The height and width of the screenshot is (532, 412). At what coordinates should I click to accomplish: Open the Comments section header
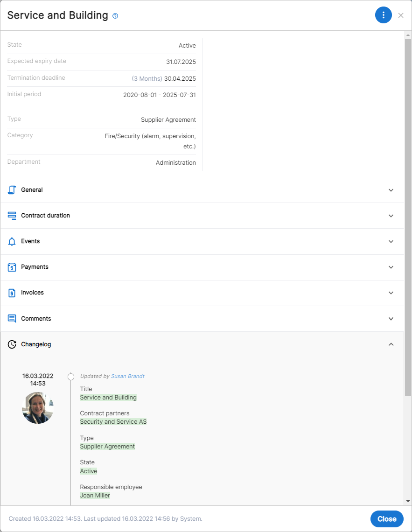pyautogui.click(x=202, y=319)
